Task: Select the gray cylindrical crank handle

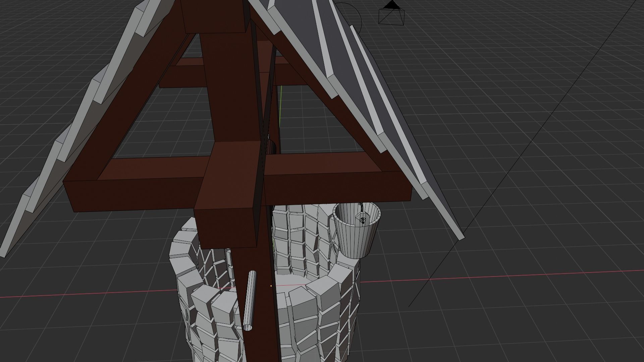Action: (x=250, y=301)
